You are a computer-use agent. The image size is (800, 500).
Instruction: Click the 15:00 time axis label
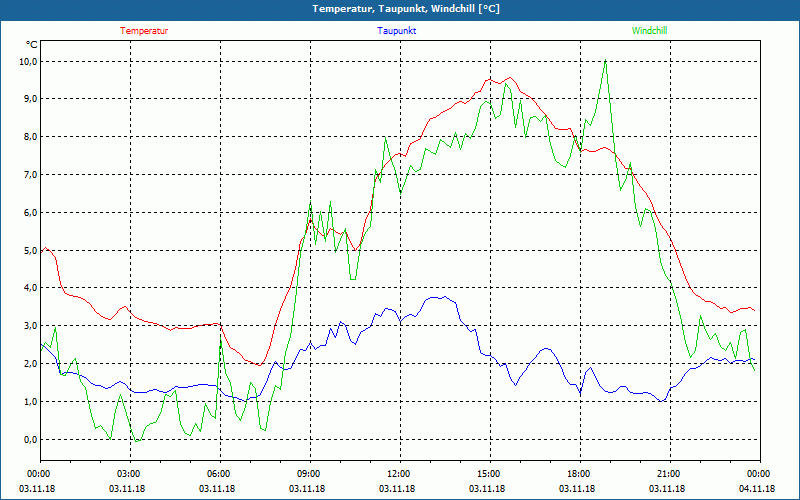click(x=490, y=473)
